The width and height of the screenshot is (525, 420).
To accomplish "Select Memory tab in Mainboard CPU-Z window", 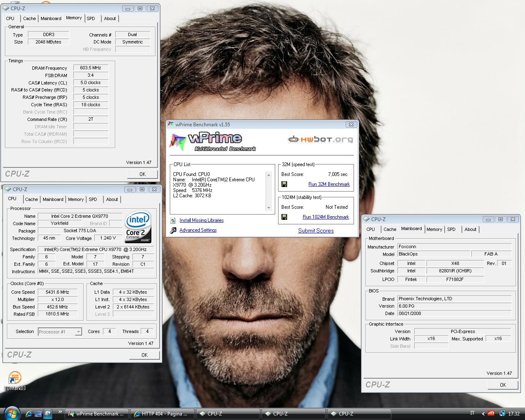I will coord(434,229).
